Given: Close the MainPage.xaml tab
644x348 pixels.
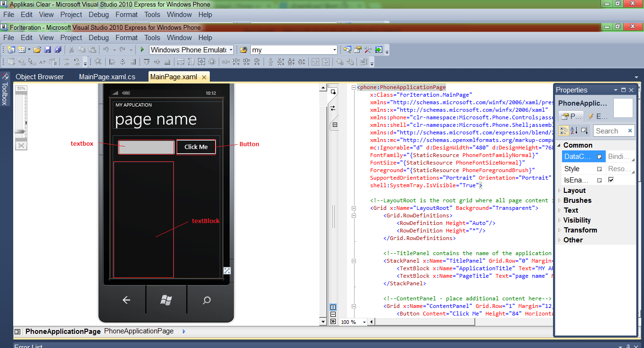Looking at the screenshot, I should click(x=204, y=77).
